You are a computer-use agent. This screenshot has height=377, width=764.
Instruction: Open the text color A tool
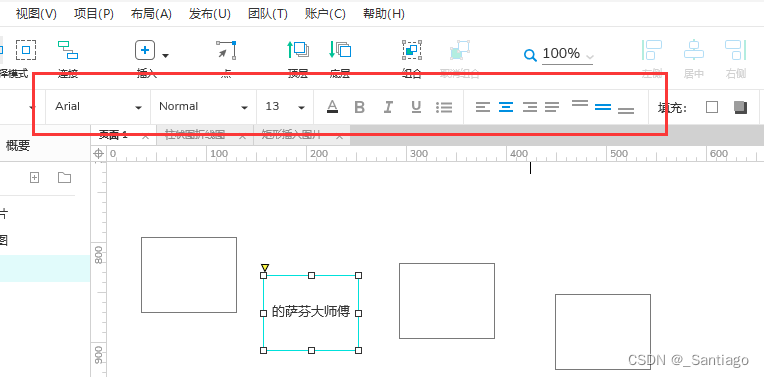point(332,107)
